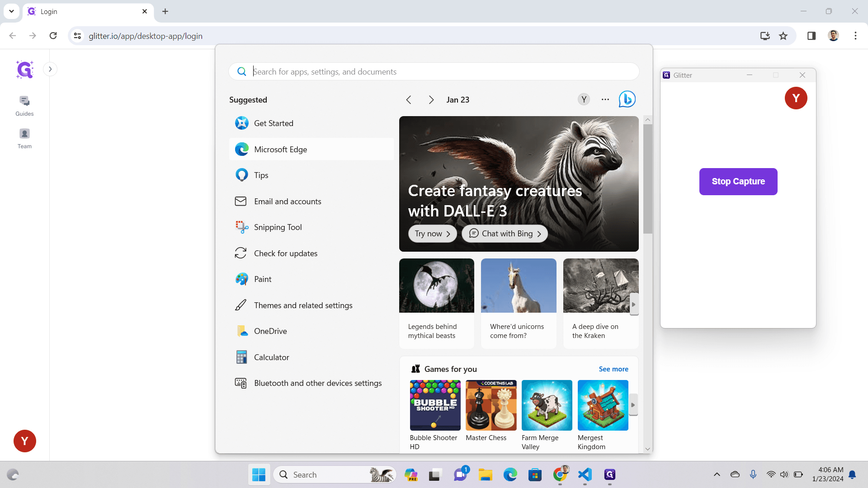Image resolution: width=868 pixels, height=488 pixels.
Task: Click Y account button in search panel
Action: click(584, 99)
